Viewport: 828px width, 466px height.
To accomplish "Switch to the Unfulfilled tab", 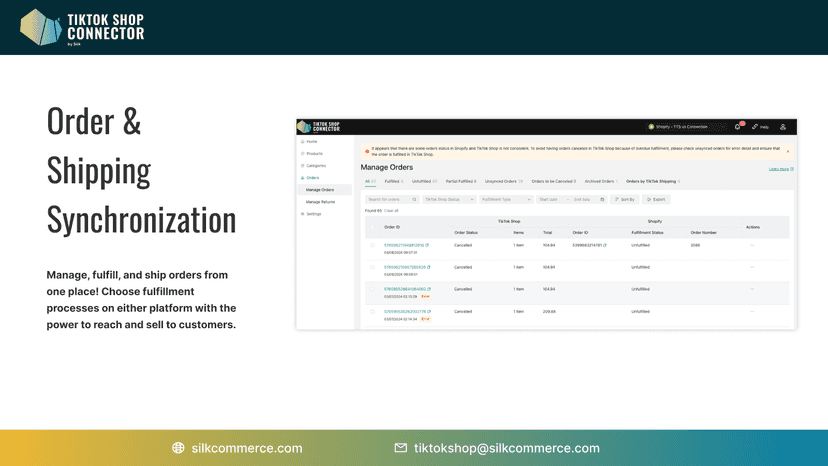I will point(425,182).
